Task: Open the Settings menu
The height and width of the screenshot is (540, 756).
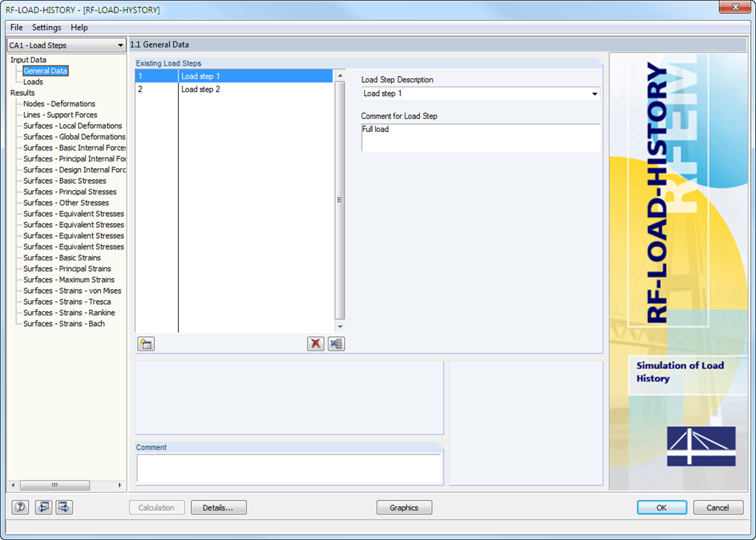Action: coord(47,27)
